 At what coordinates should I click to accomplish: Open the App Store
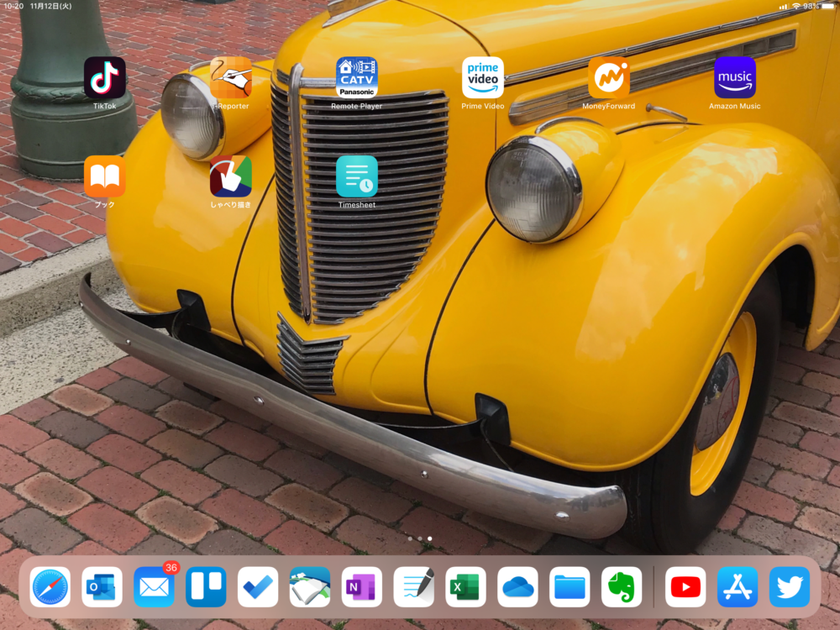click(738, 587)
